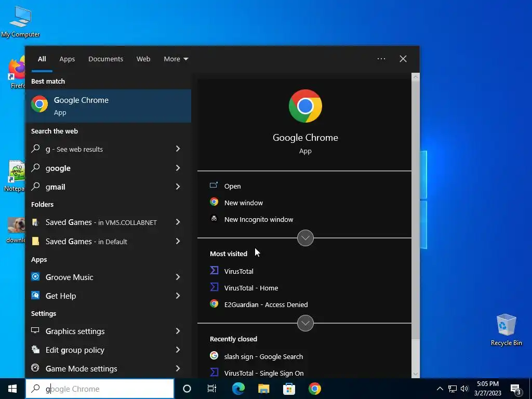Launch Chrome from taskbar
This screenshot has height=399, width=532.
coord(314,389)
